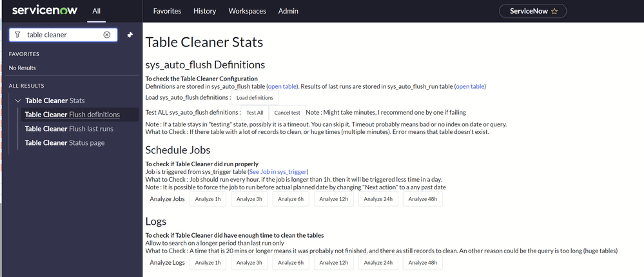This screenshot has height=277, width=644.
Task: Analyze Logs for 3h
Action: pos(249,263)
